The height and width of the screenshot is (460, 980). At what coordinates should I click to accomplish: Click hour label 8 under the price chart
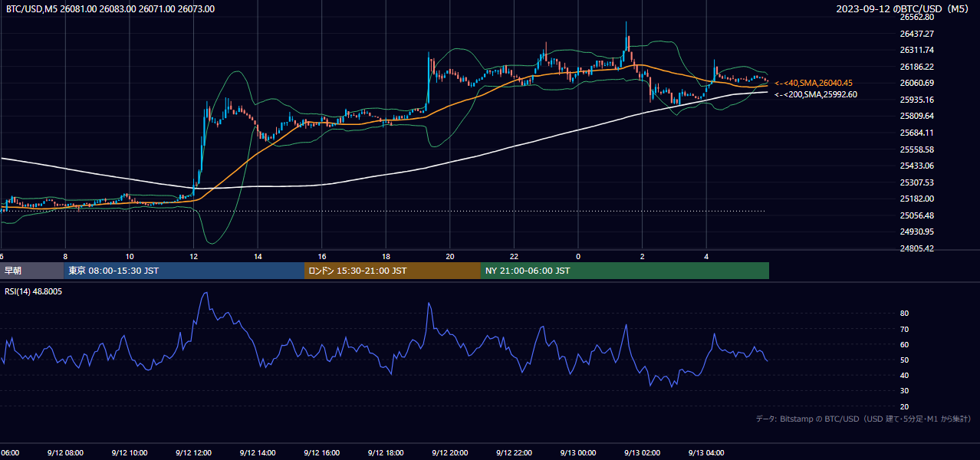[65, 257]
